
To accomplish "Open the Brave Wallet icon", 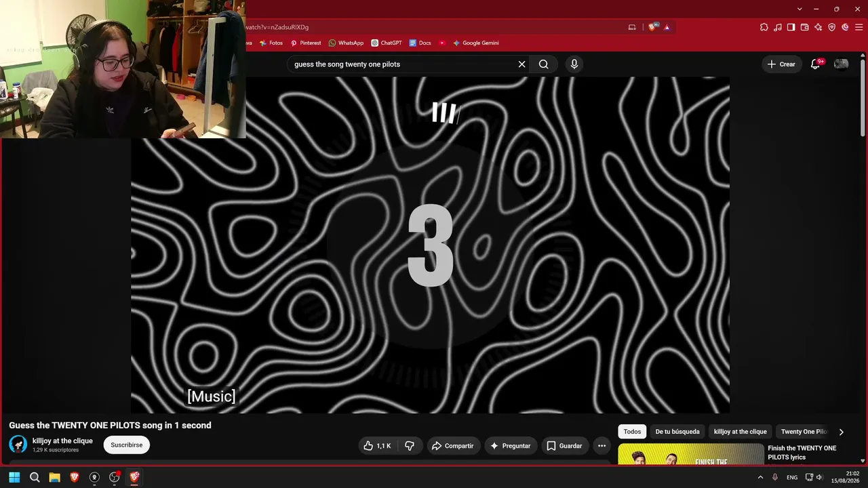I will tap(805, 27).
